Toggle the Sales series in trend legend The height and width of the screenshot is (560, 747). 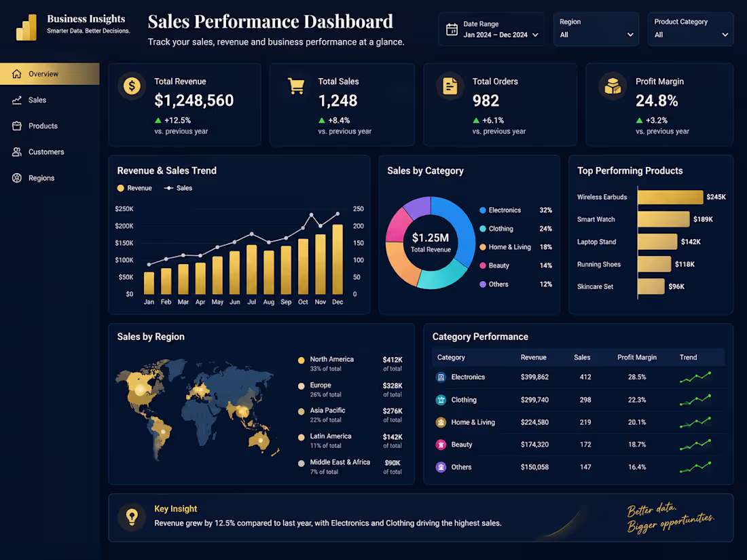coord(178,188)
